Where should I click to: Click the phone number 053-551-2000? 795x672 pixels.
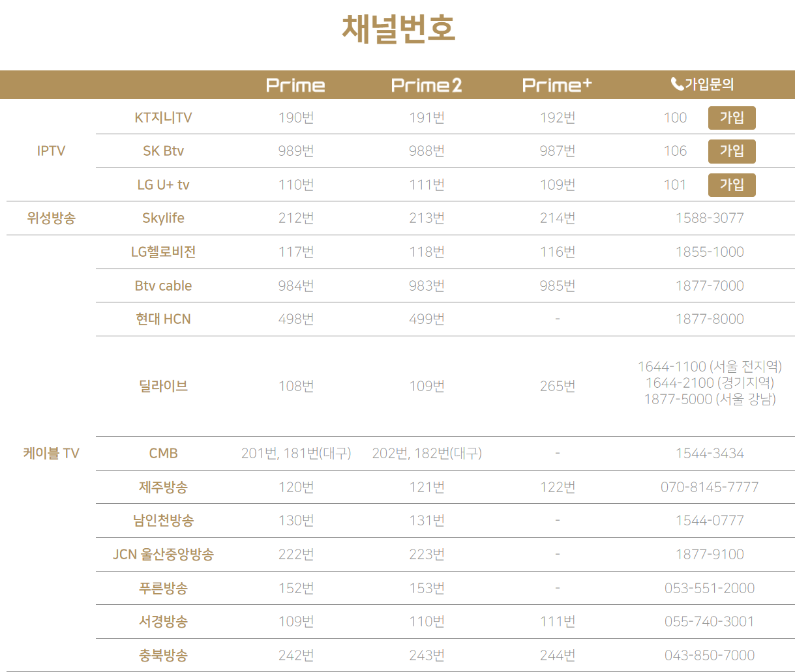(x=710, y=589)
